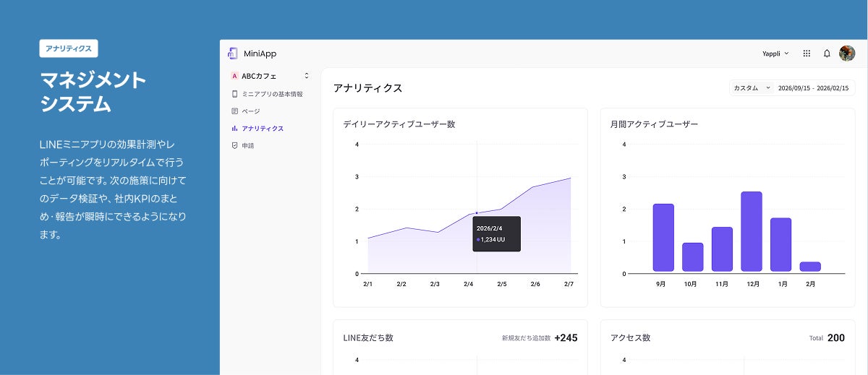This screenshot has height=375, width=868.
Task: Click the 12月 bar in monthly chart
Action: [x=752, y=231]
